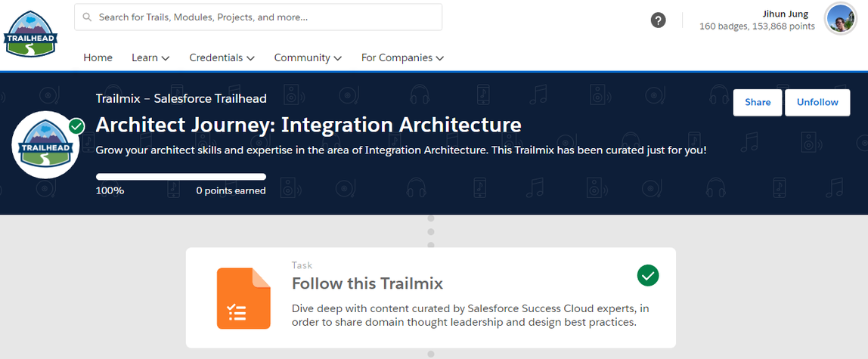Click 160 badges, 153,868 points text
This screenshot has height=359, width=868.
(x=757, y=26)
